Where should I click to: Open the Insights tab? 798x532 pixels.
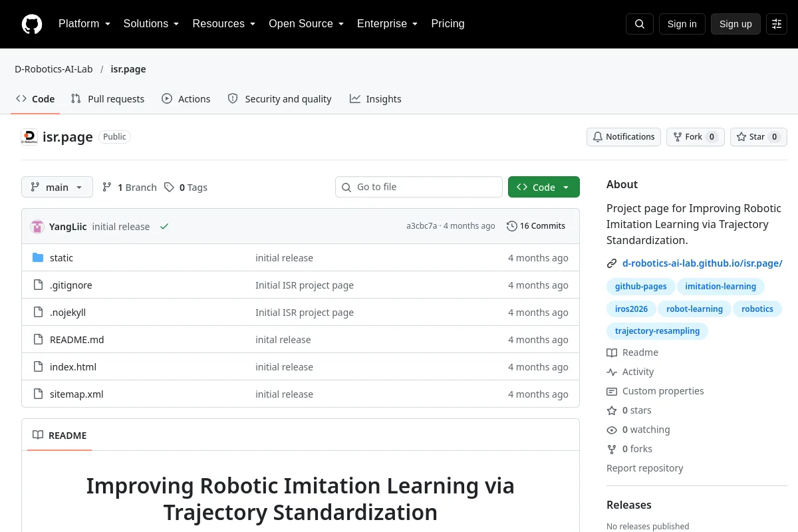pos(376,99)
